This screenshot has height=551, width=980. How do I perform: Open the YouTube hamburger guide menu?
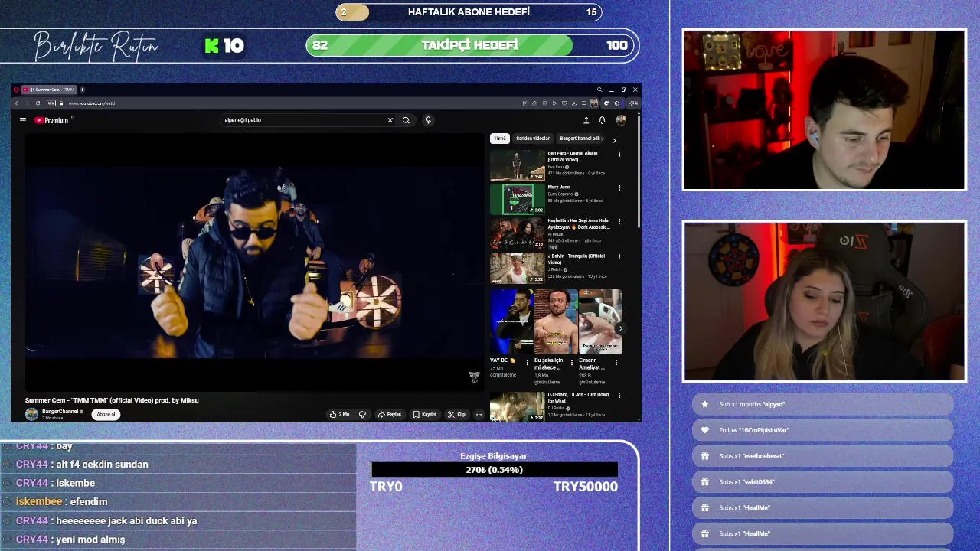(23, 120)
